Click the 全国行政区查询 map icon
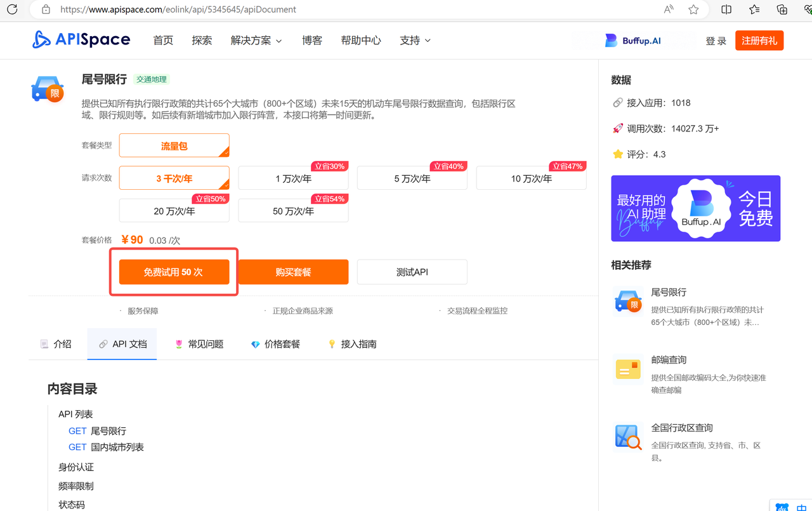The width and height of the screenshot is (812, 511). coord(627,436)
